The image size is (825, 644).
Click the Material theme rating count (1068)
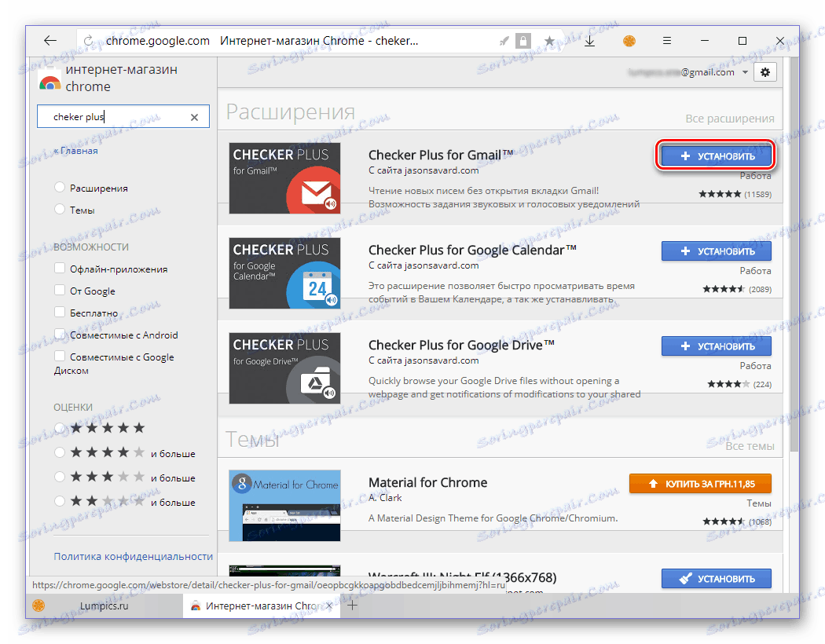(760, 521)
